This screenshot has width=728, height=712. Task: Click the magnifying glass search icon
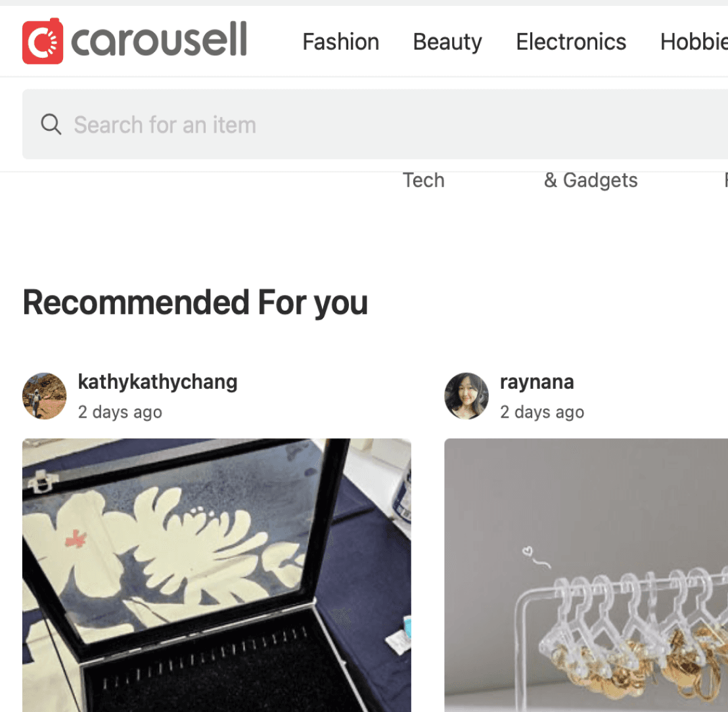click(x=51, y=124)
